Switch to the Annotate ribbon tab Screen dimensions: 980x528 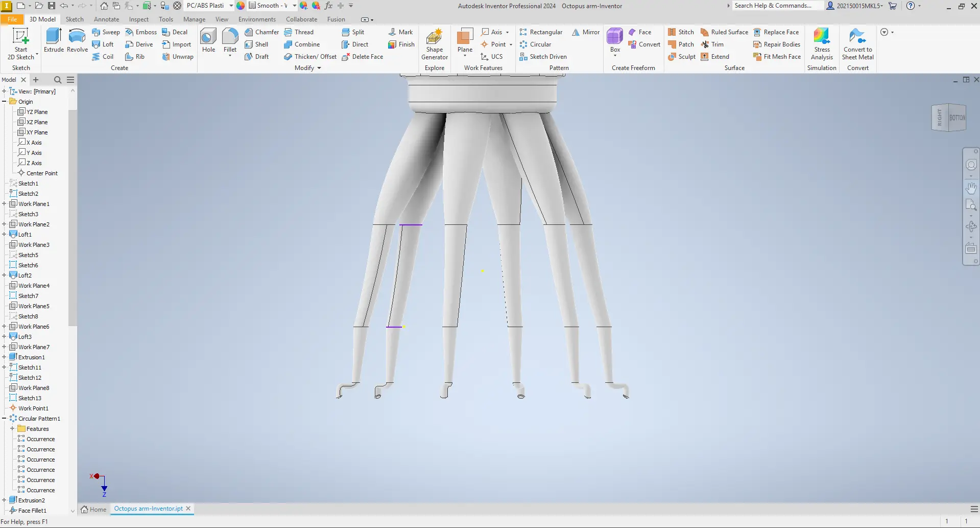[x=106, y=19]
